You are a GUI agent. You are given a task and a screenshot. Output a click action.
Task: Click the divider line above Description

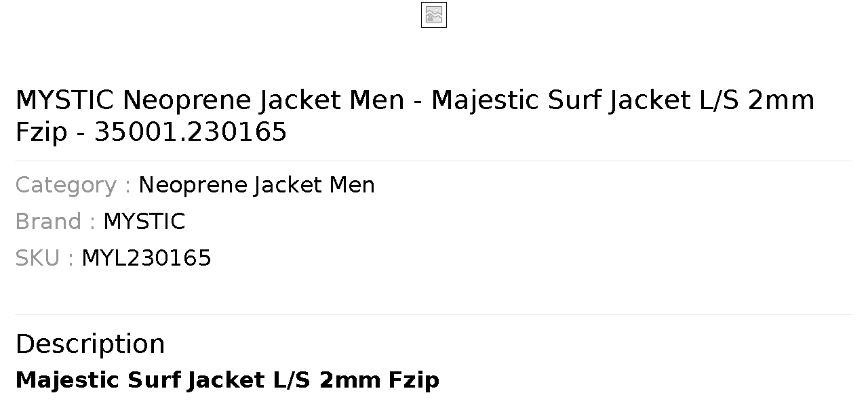[x=434, y=314]
